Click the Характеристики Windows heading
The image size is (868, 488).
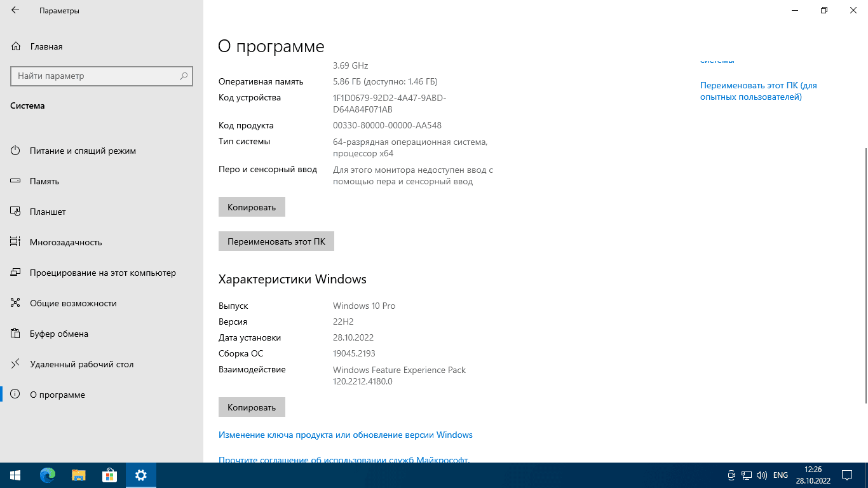pos(292,280)
